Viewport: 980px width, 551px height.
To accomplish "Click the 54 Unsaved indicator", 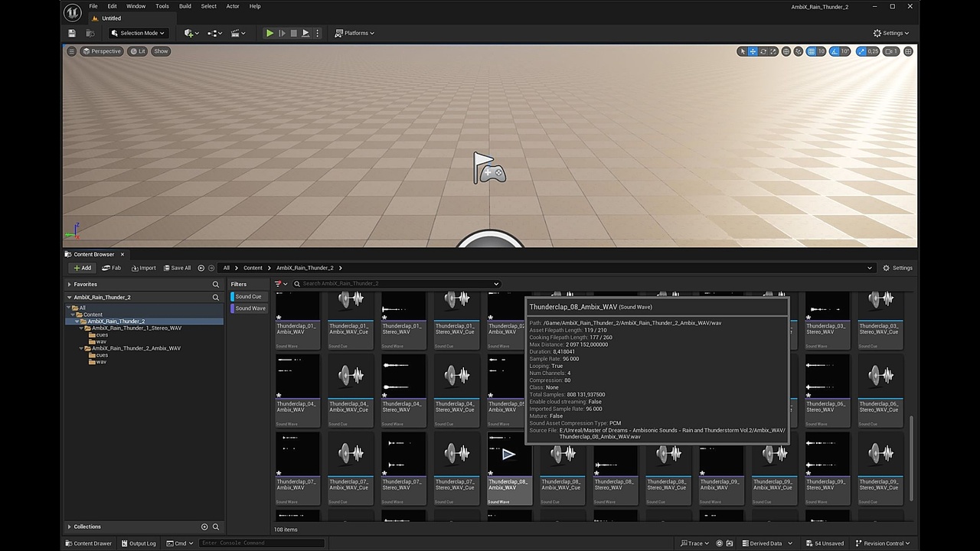I will (824, 543).
